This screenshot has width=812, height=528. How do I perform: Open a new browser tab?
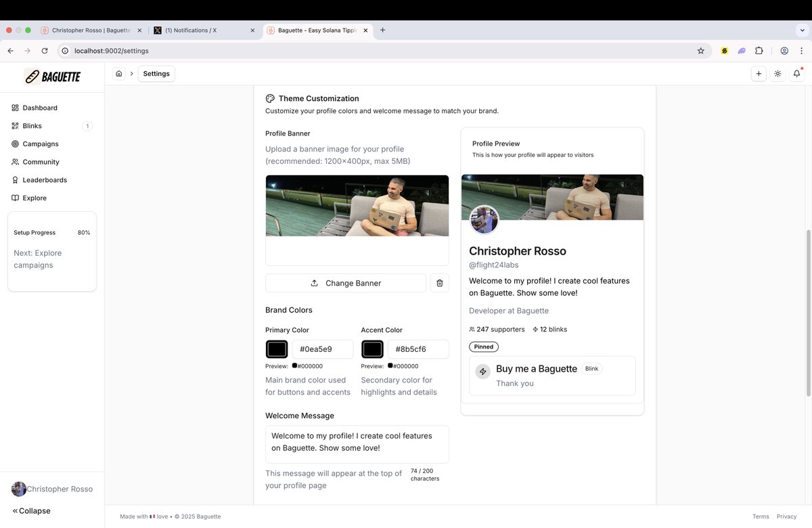382,30
